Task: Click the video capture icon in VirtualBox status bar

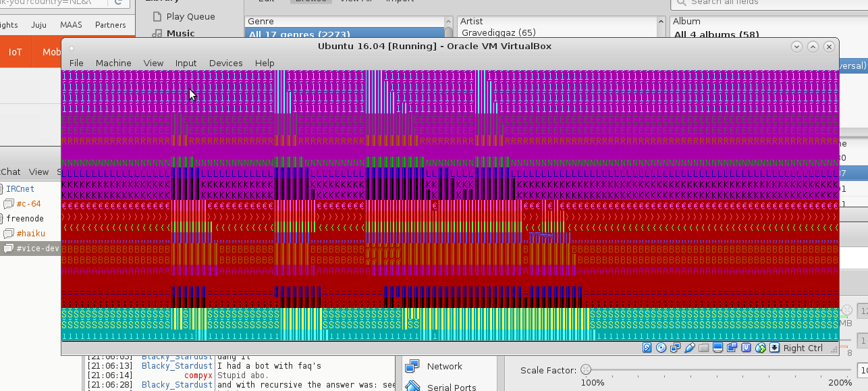Action: pos(732,348)
